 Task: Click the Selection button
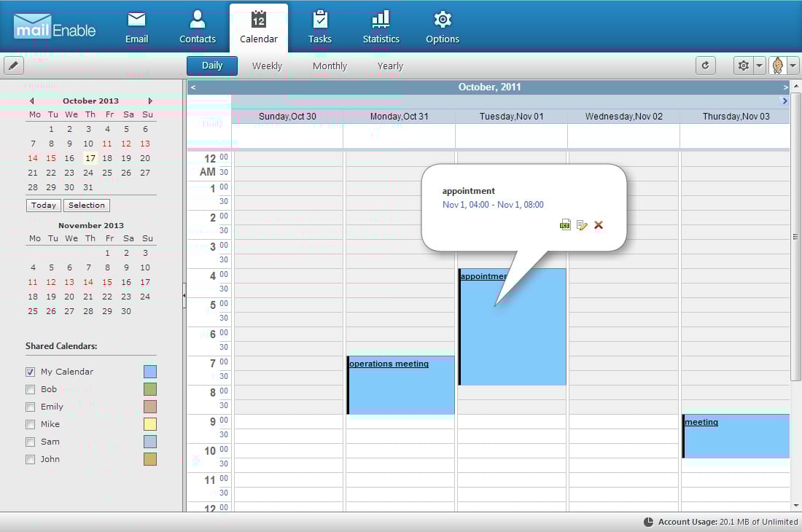point(87,206)
